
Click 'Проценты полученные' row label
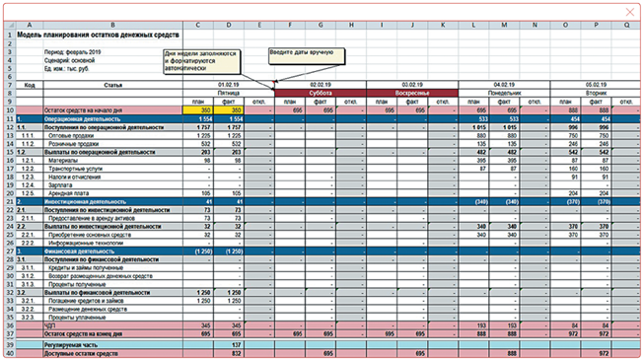coord(77,284)
